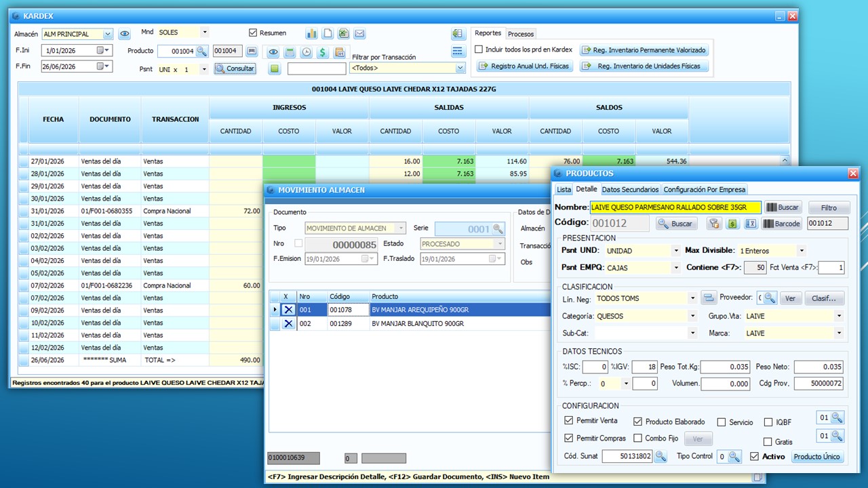This screenshot has height=488, width=868.
Task: Click the Producto Único button
Action: click(817, 457)
